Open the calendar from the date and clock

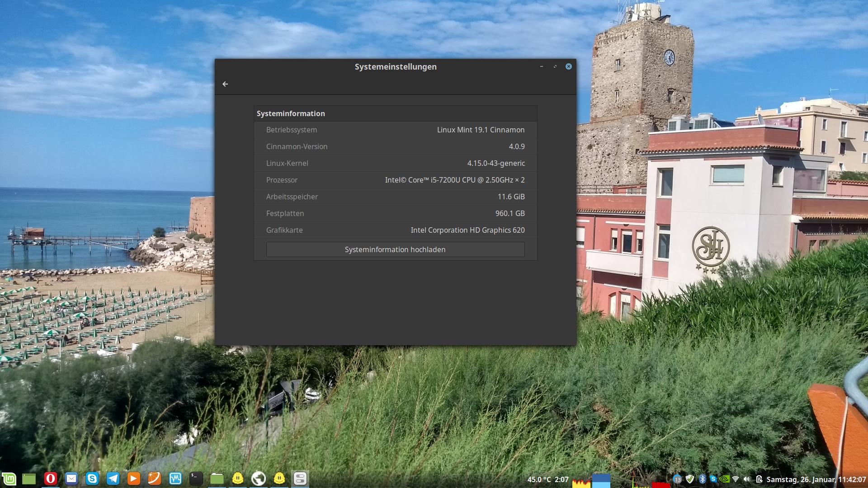point(816,479)
